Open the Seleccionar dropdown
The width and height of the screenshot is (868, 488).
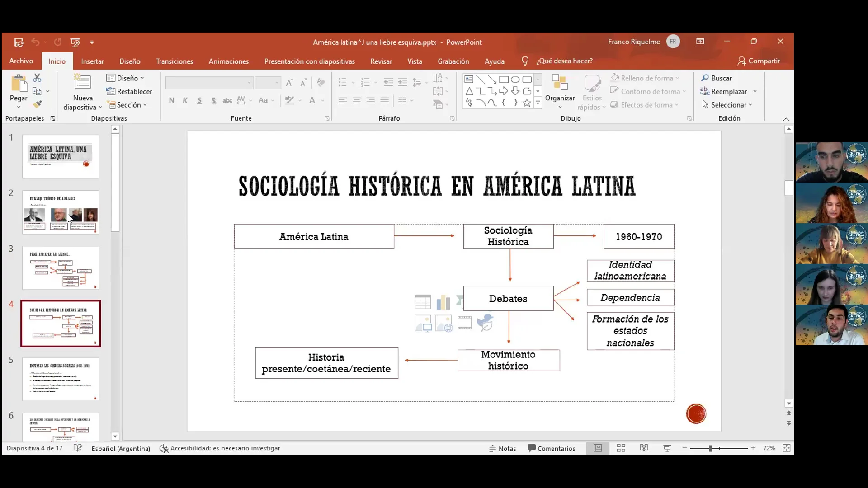click(x=726, y=105)
